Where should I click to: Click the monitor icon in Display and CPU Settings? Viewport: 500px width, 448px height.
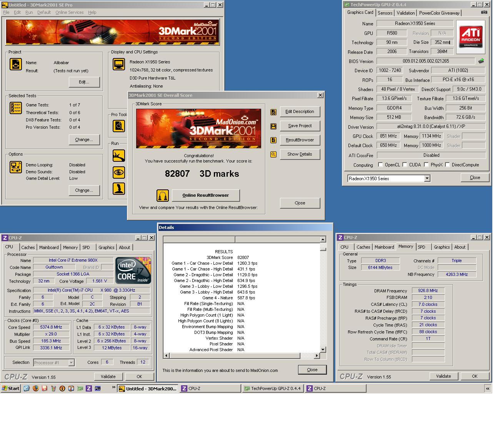pyautogui.click(x=119, y=64)
